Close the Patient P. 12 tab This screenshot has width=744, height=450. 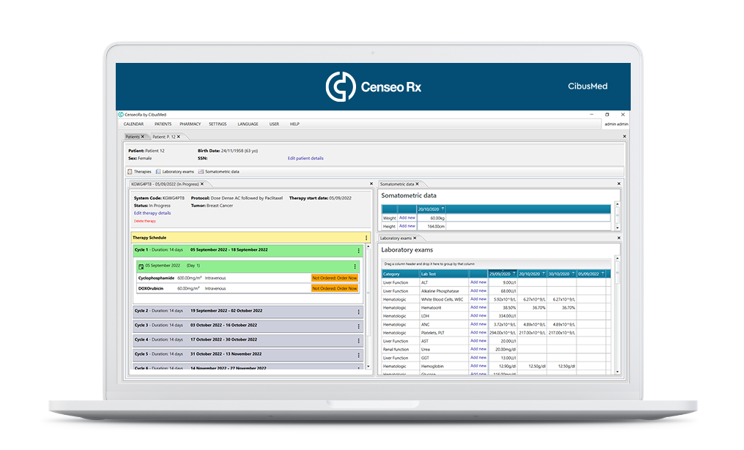point(180,136)
